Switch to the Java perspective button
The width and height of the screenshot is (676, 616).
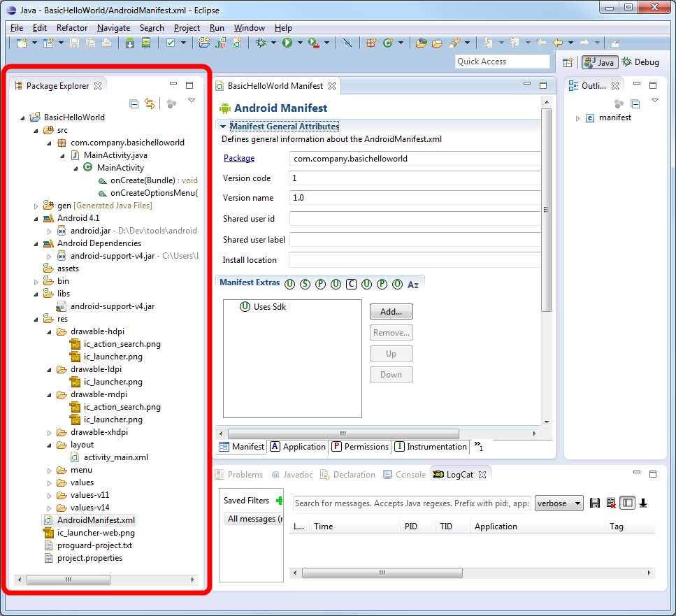pos(600,62)
